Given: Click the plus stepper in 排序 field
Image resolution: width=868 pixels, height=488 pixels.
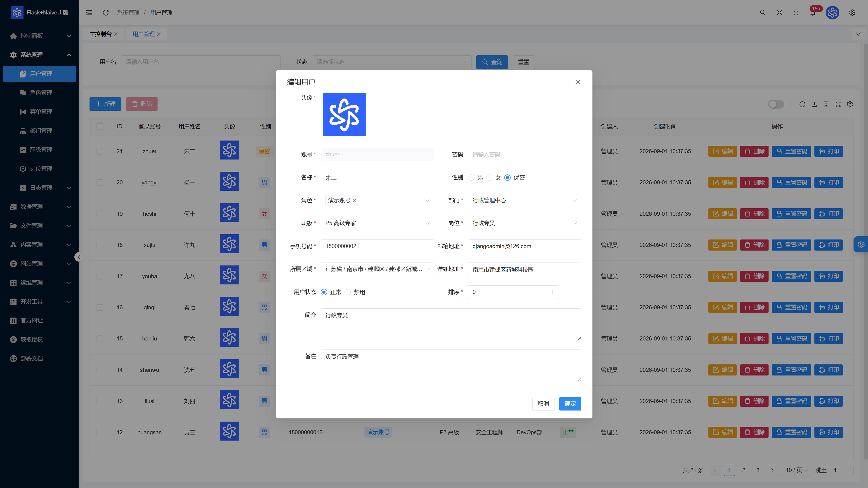Looking at the screenshot, I should point(552,292).
